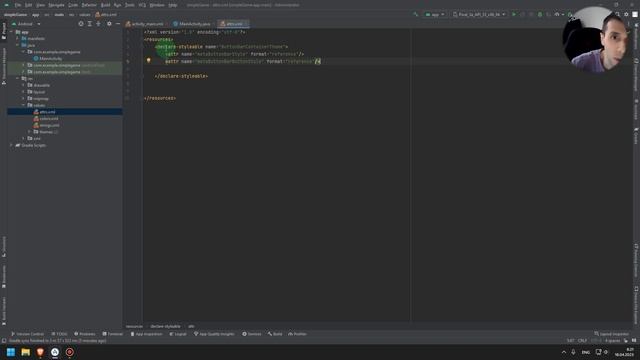Hide the Project panel with minus icon
Viewport: 640px width, 360px height.
118,24
